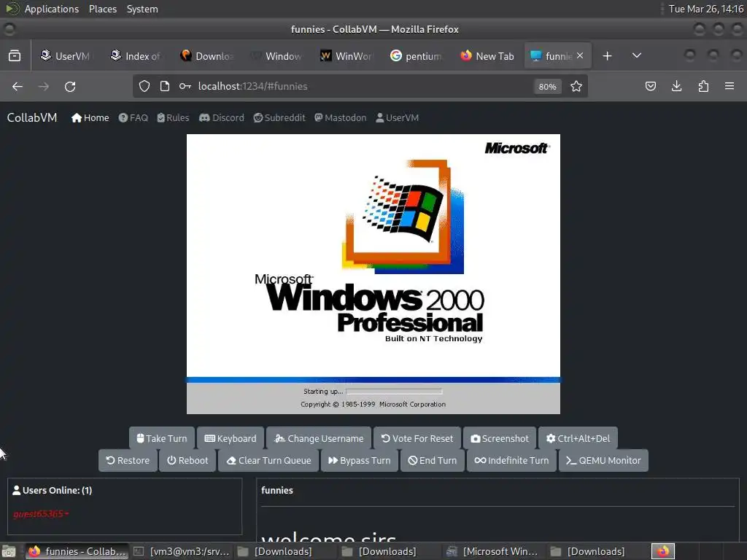Screen dimensions: 747x560
Task: Close the funnies tab
Action: point(580,55)
